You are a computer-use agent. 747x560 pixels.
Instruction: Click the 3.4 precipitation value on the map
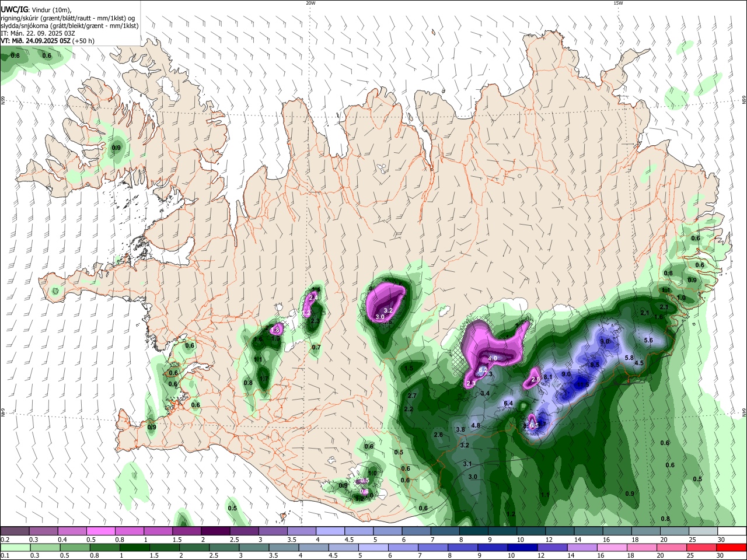485,393
